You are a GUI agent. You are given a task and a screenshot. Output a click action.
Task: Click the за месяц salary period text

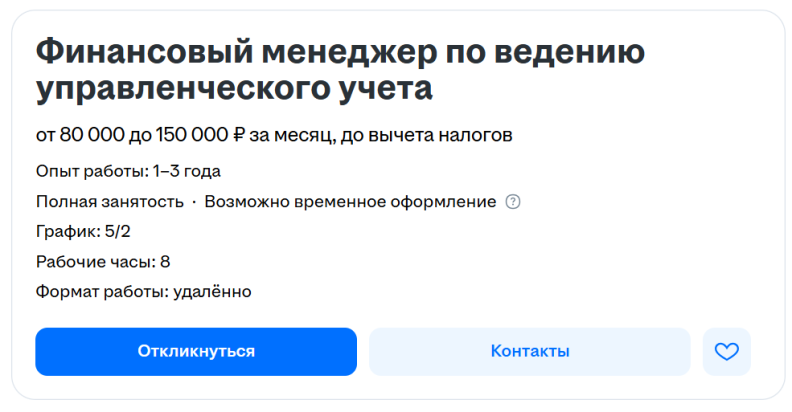pyautogui.click(x=292, y=136)
